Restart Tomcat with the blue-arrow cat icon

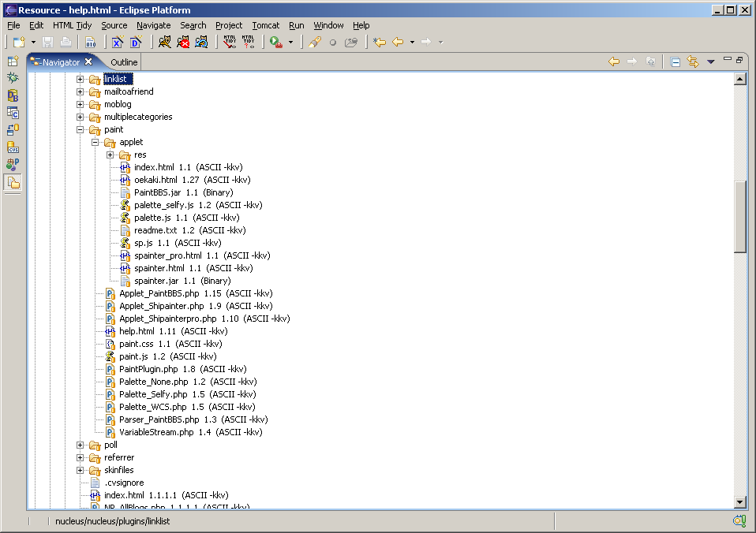coord(201,43)
